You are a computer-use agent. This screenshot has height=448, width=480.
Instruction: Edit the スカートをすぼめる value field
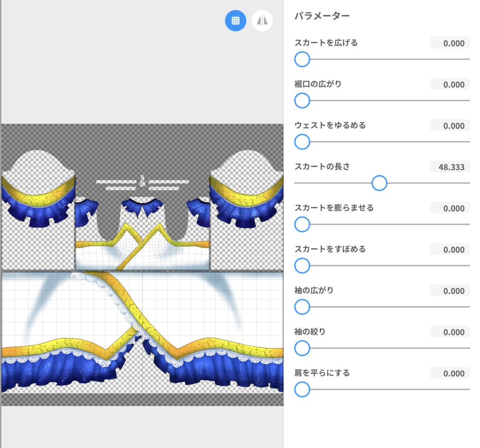[x=450, y=250]
